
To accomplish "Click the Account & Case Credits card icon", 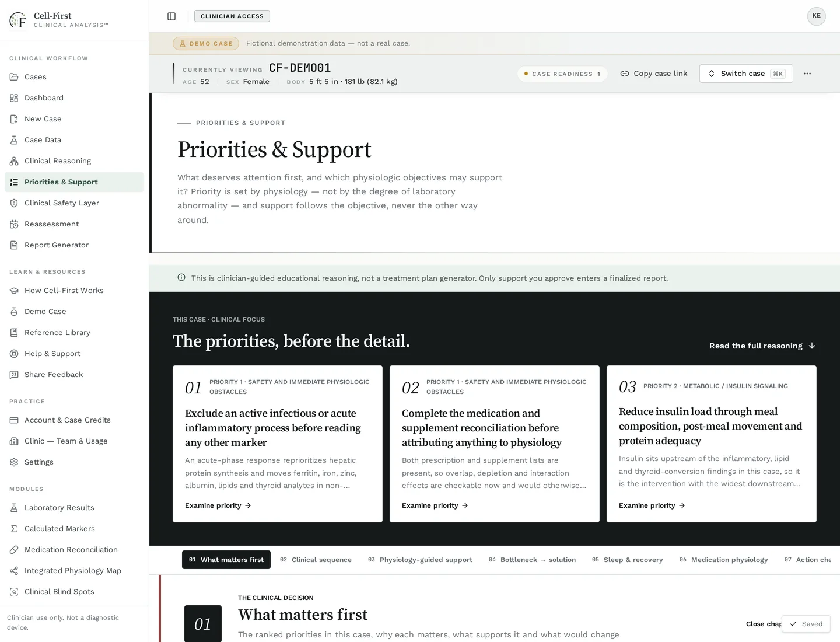I will [14, 420].
